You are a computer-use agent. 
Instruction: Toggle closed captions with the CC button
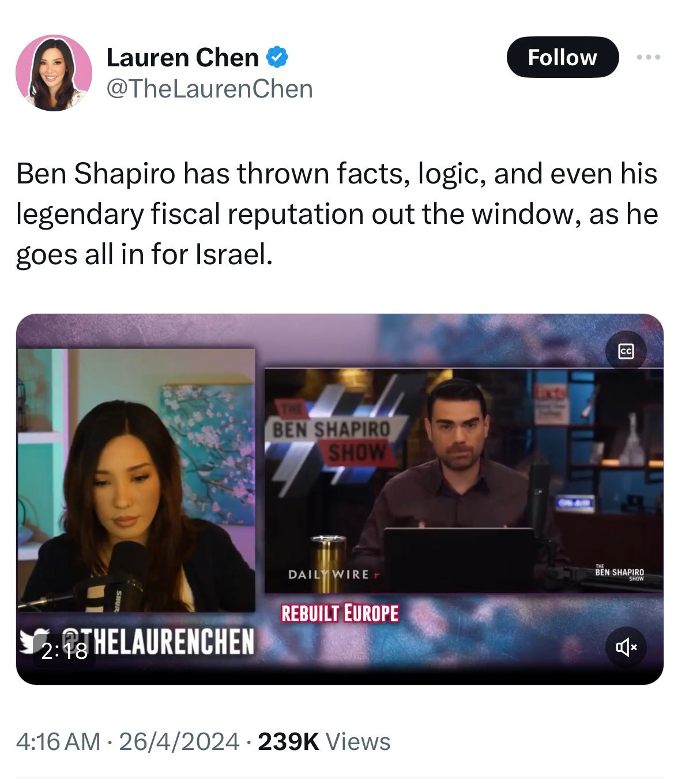tap(626, 351)
